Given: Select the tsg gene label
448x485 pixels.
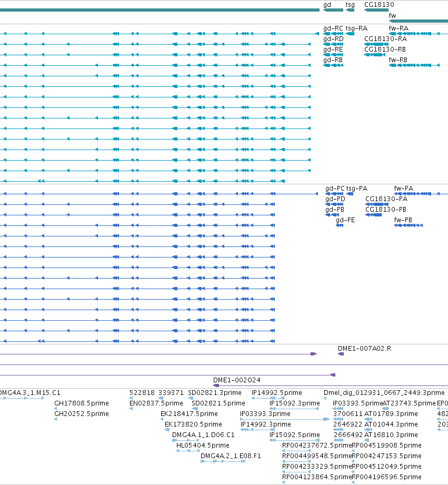Looking at the screenshot, I should pyautogui.click(x=350, y=5).
